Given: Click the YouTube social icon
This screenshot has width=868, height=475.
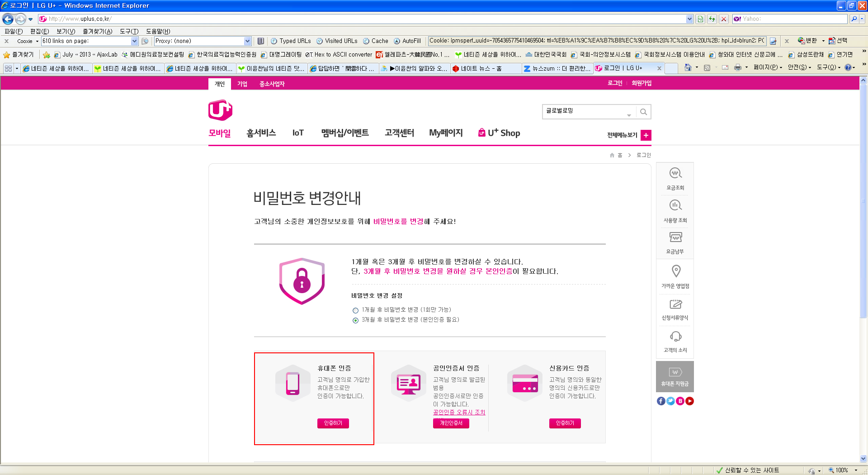Looking at the screenshot, I should (689, 401).
